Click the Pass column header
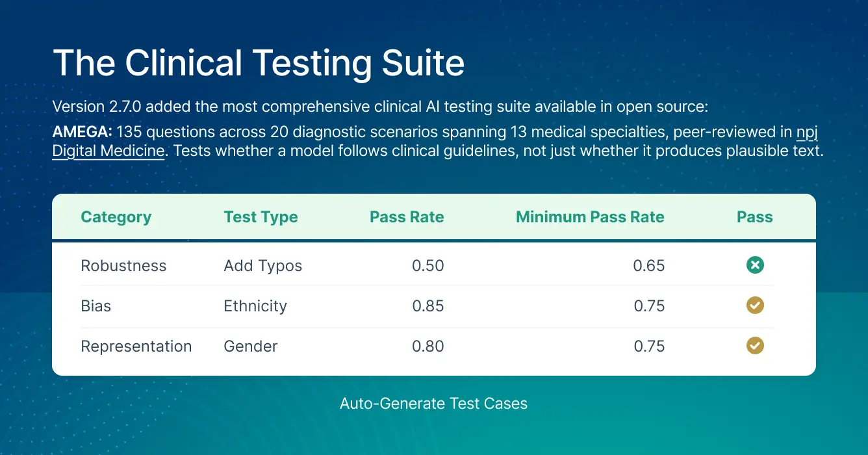This screenshot has height=455, width=868. (x=755, y=217)
